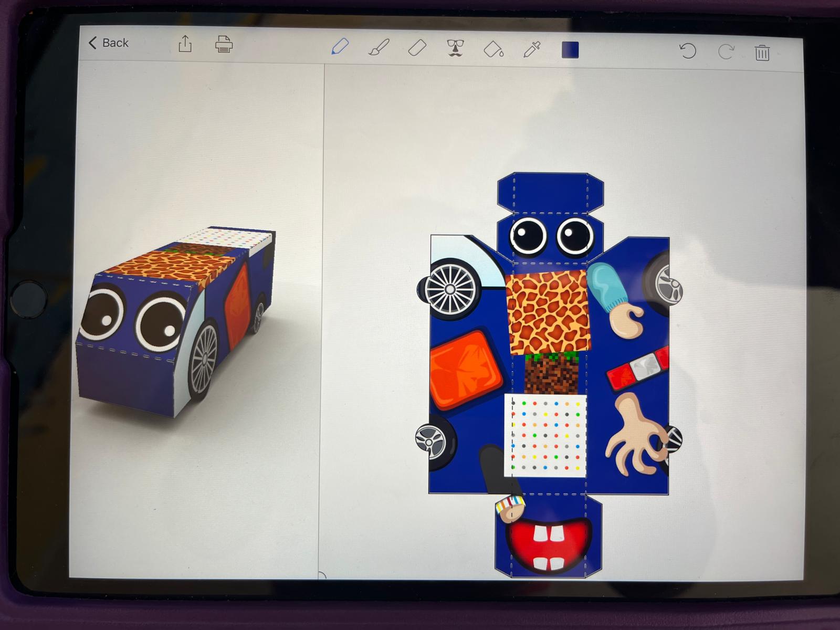Tap the colored dots grid sticker

[545, 435]
